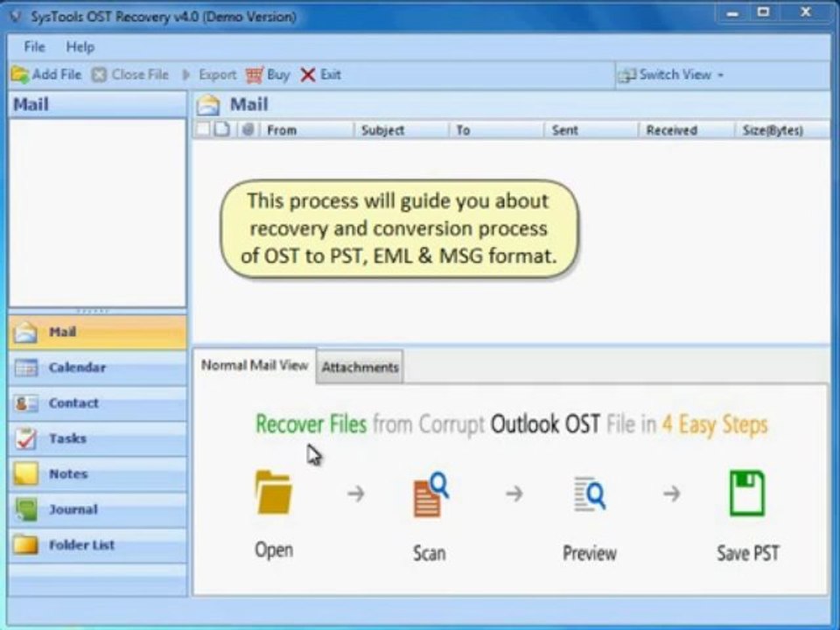Click the attachment column header icon
The height and width of the screenshot is (630, 840).
(248, 129)
